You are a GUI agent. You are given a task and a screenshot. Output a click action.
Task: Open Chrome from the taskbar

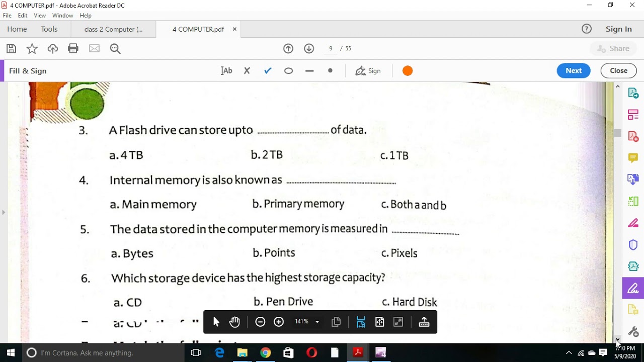click(266, 353)
